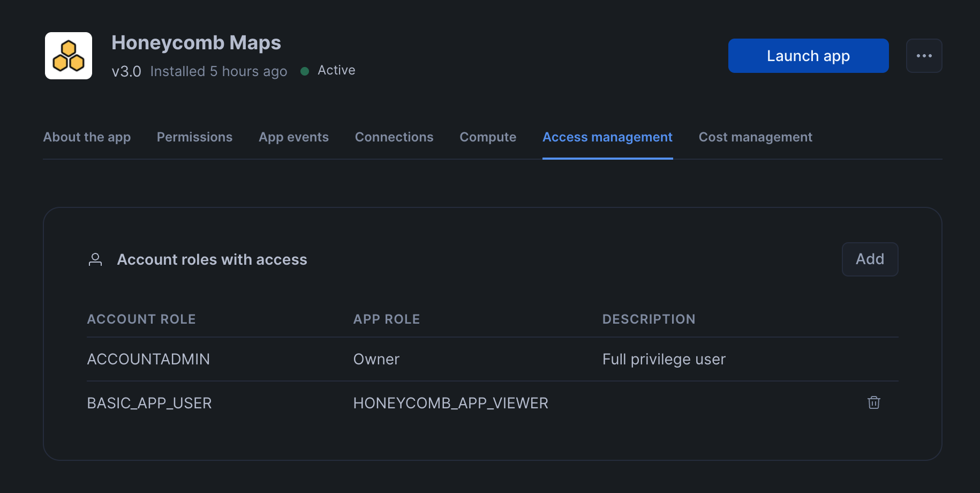Open the Compute tab
This screenshot has width=980, height=493.
pos(487,137)
